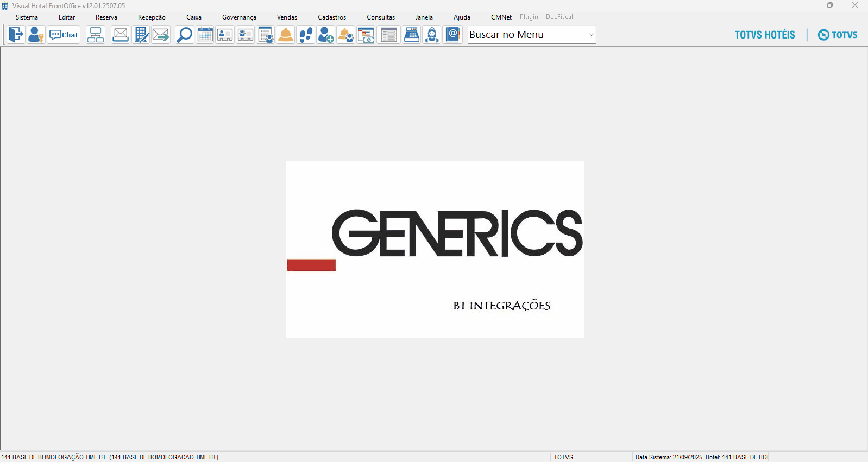The image size is (868, 462).
Task: Click the gray list form icon
Action: [389, 35]
